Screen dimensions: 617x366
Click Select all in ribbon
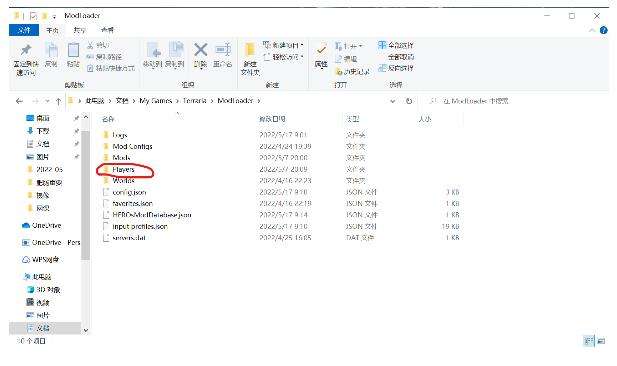pyautogui.click(x=396, y=45)
